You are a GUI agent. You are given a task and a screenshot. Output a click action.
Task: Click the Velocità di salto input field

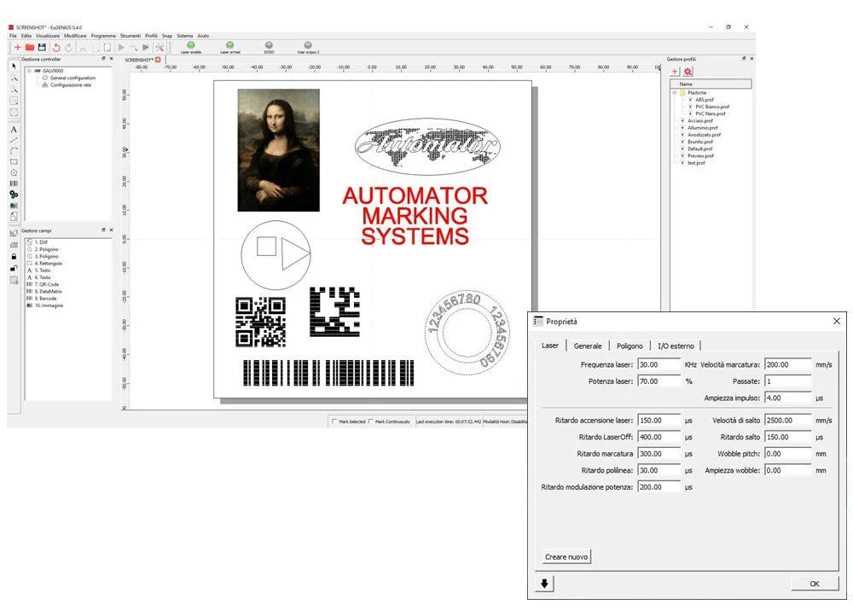787,420
